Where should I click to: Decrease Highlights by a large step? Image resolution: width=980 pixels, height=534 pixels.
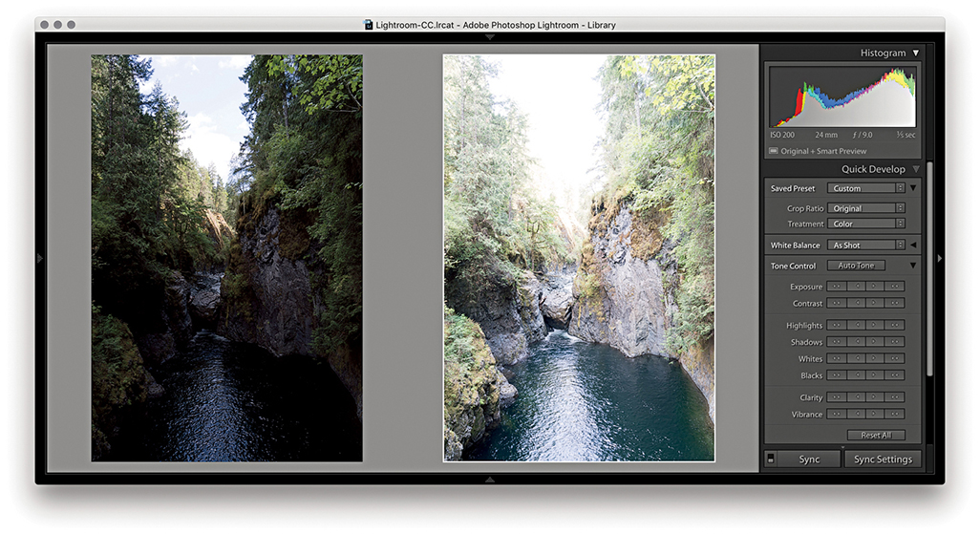pyautogui.click(x=837, y=325)
